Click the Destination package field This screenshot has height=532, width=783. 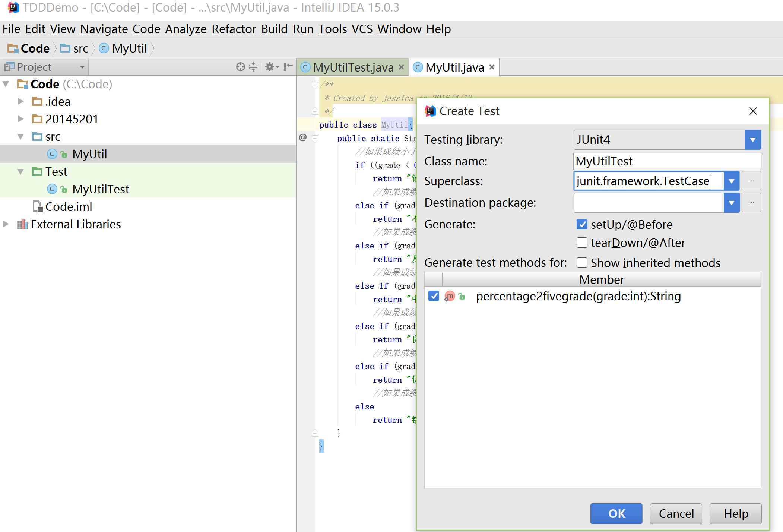click(649, 203)
